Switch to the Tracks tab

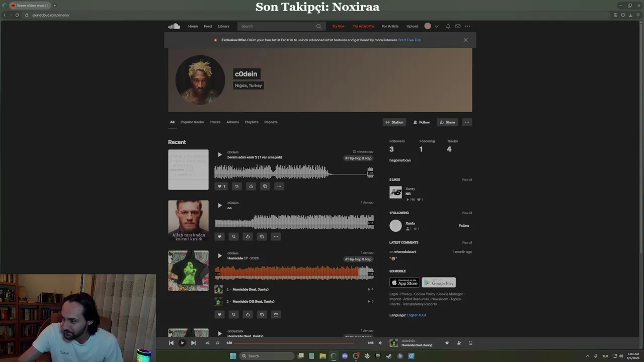click(x=215, y=122)
